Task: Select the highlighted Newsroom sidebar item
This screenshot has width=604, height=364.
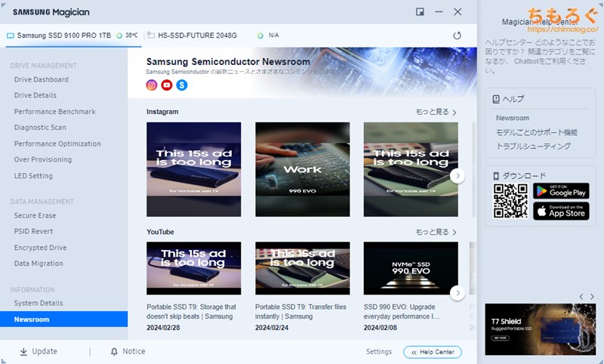Action: pos(63,319)
